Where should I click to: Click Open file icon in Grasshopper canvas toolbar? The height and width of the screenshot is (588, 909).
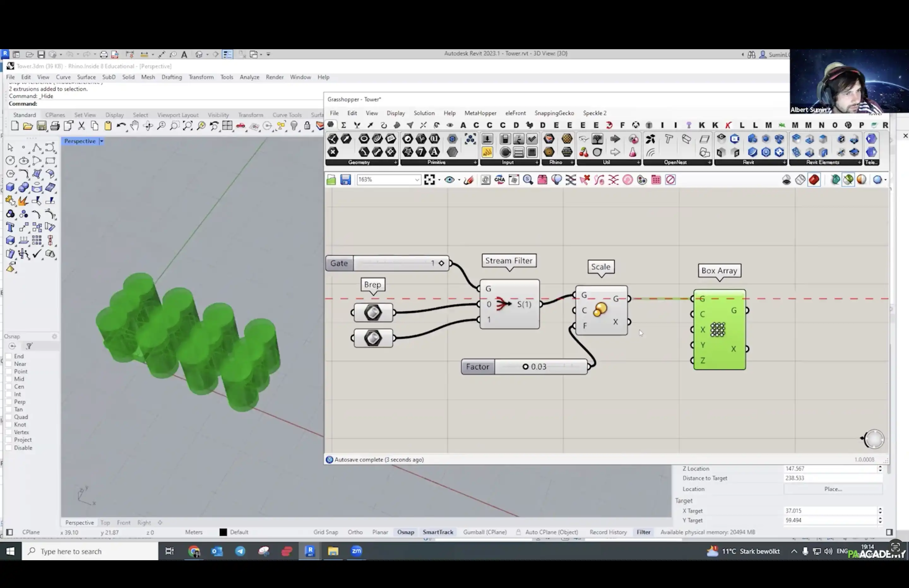coord(331,179)
